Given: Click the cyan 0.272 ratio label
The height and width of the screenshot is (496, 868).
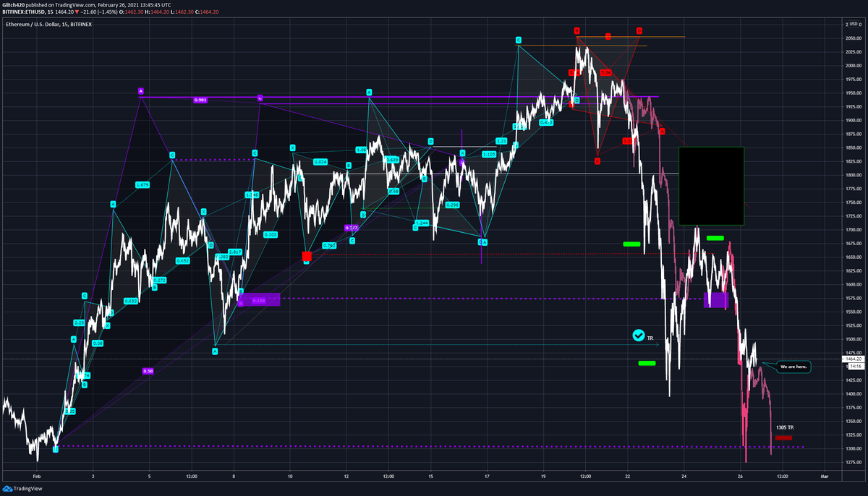Looking at the screenshot, I should (x=160, y=280).
